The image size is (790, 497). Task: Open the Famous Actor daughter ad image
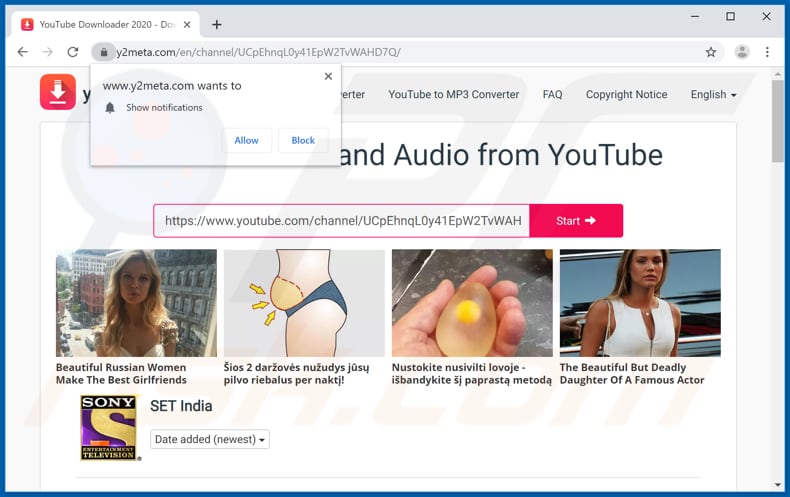(640, 303)
